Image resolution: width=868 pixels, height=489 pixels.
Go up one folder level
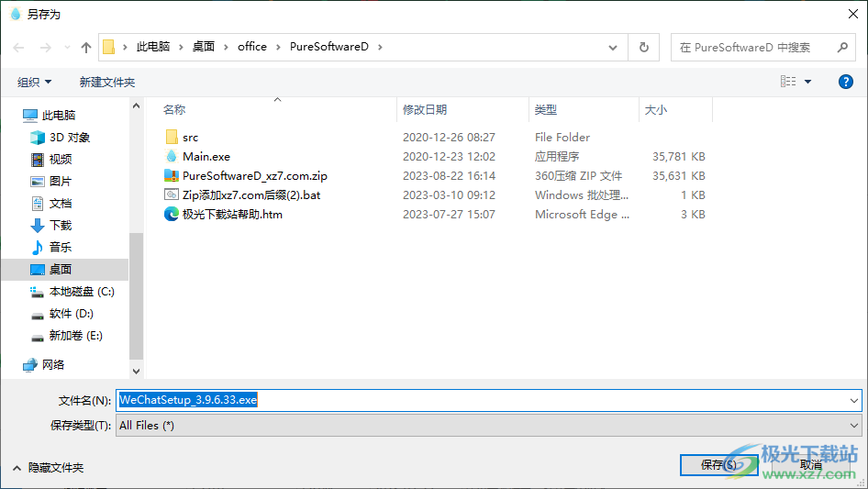(86, 48)
